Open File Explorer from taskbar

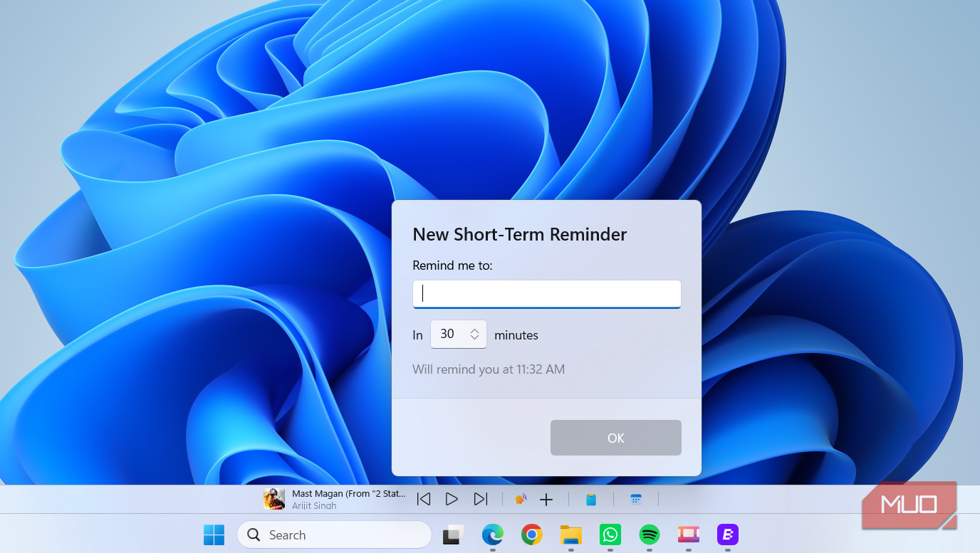(571, 534)
